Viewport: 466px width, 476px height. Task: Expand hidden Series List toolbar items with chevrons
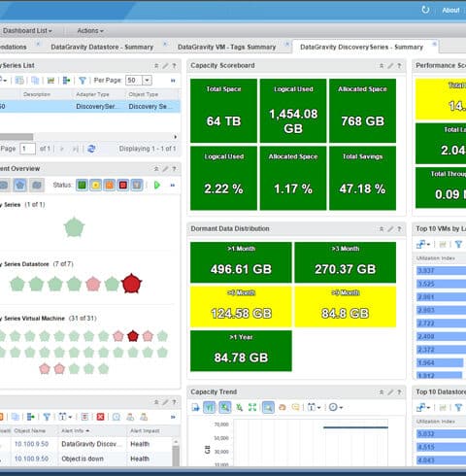[173, 81]
